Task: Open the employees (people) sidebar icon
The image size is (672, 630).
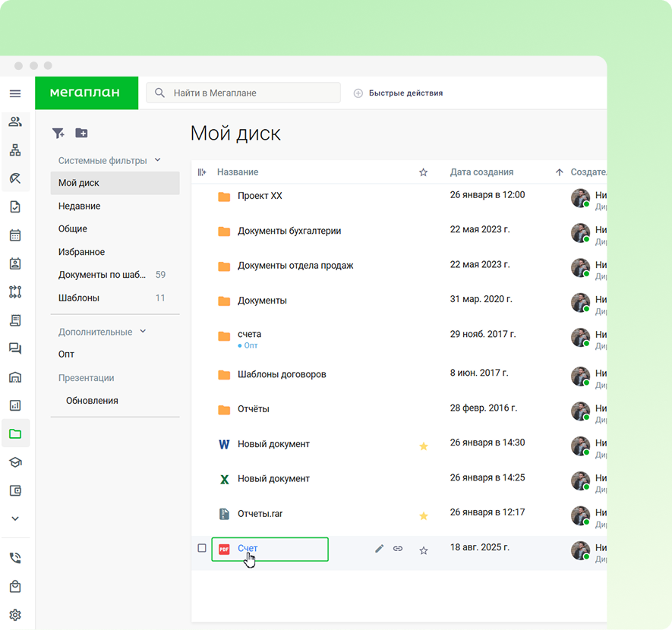Action: [15, 121]
